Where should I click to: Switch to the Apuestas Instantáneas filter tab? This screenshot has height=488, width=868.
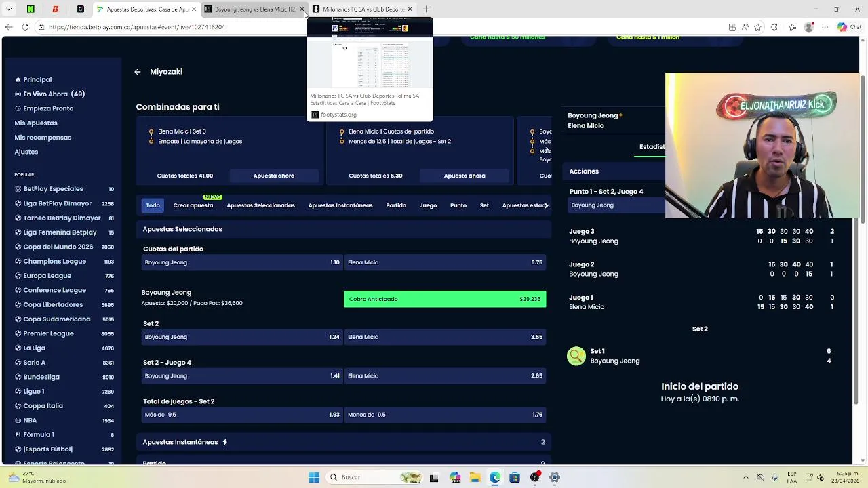(340, 205)
